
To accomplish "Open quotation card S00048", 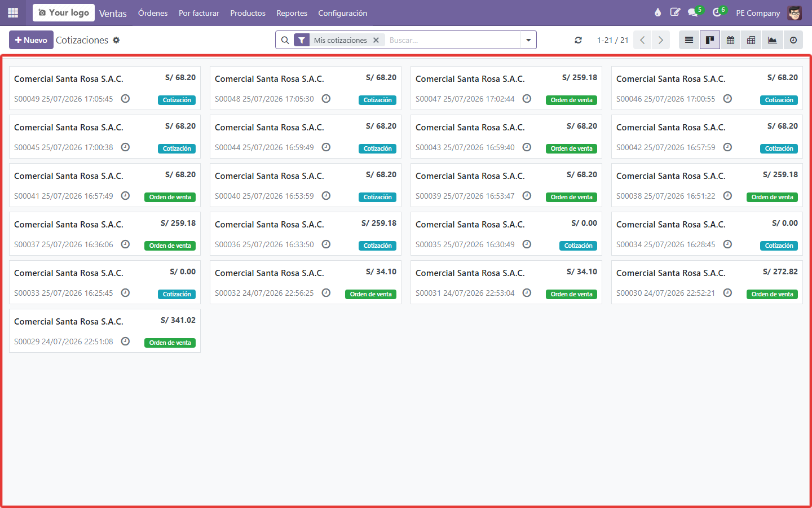I will coord(306,88).
